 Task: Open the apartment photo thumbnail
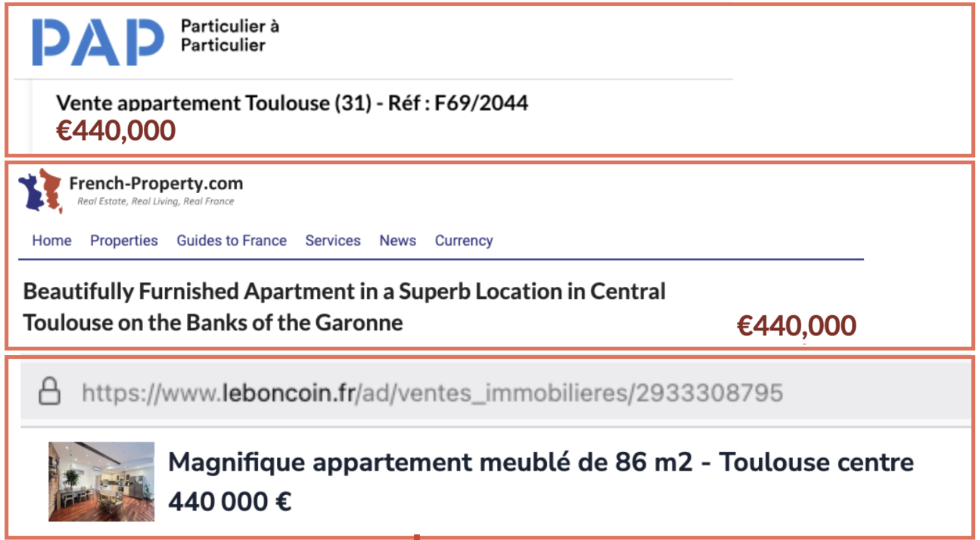[x=101, y=481]
